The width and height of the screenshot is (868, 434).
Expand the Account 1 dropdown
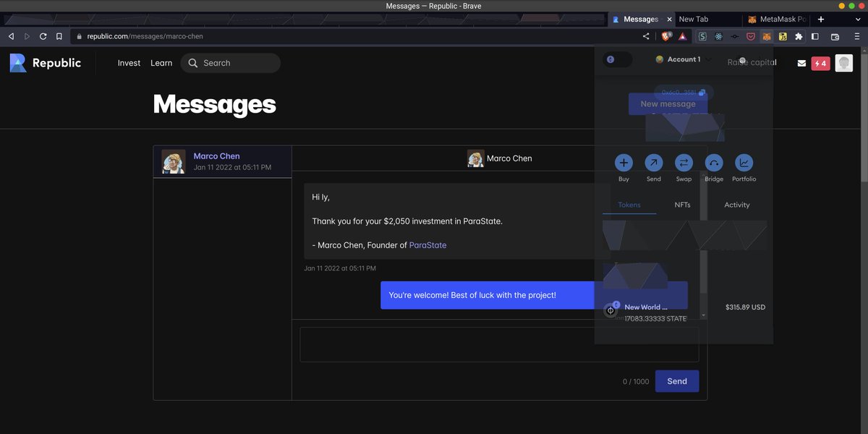click(x=683, y=59)
